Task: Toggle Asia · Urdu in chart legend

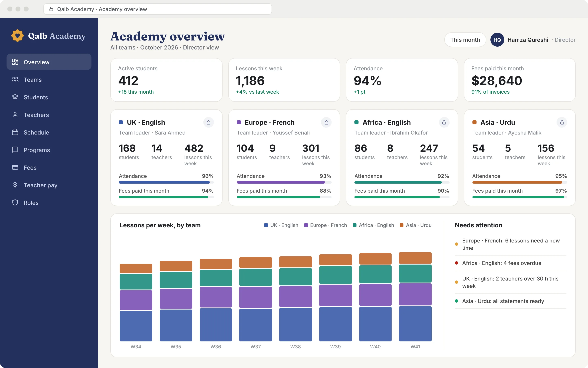Action: click(415, 225)
